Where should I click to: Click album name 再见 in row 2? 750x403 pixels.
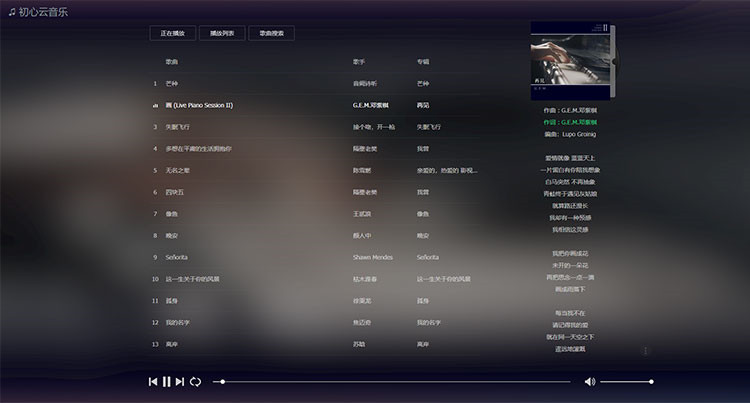pyautogui.click(x=423, y=105)
